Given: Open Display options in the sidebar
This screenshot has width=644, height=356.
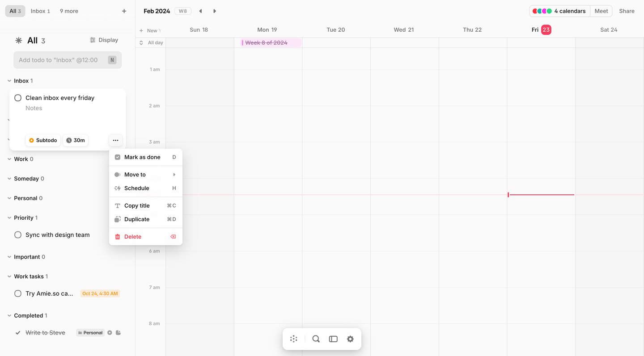Looking at the screenshot, I should pyautogui.click(x=104, y=40).
